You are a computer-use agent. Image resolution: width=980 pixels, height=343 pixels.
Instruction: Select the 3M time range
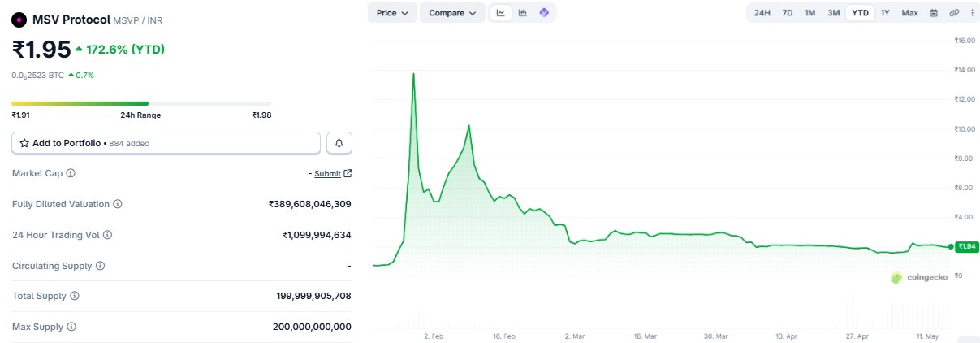(833, 13)
